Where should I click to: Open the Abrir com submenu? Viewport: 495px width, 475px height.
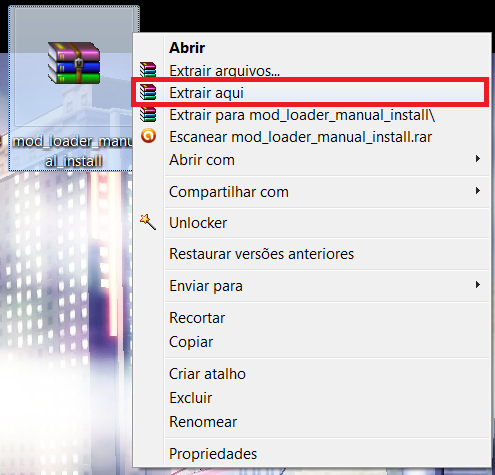tap(311, 160)
